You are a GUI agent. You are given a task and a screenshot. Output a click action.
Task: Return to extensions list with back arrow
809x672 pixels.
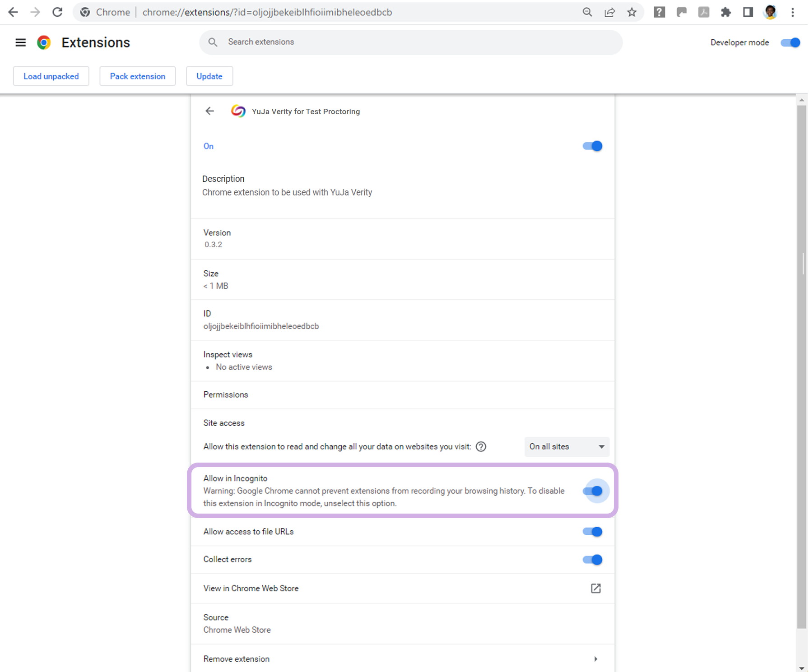click(209, 111)
